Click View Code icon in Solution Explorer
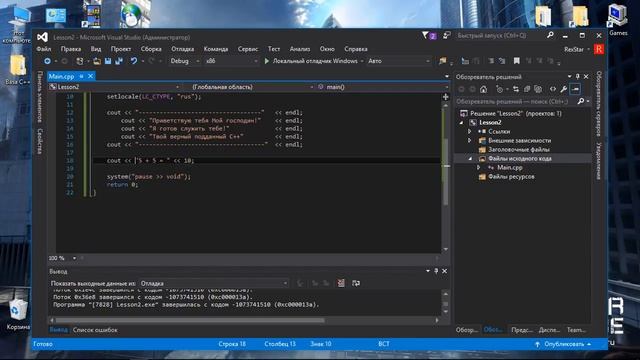Image resolution: width=640 pixels, height=360 pixels. (553, 89)
